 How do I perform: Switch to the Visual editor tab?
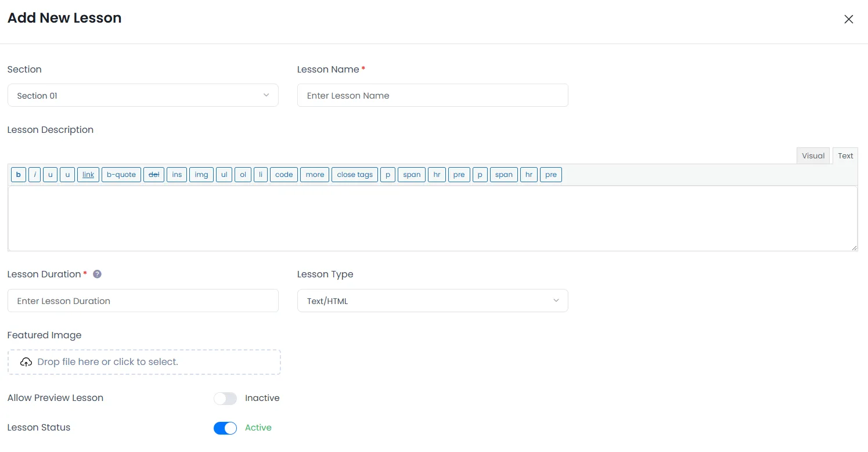point(813,156)
